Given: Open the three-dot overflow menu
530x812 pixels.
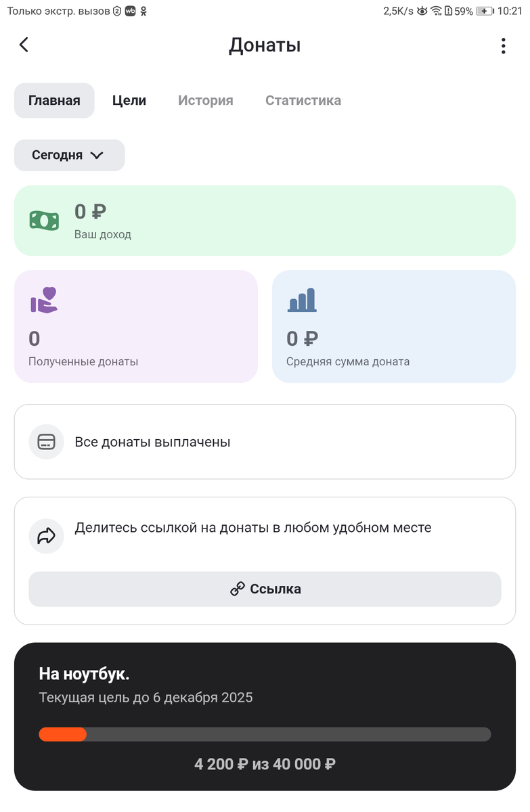Looking at the screenshot, I should click(x=503, y=45).
